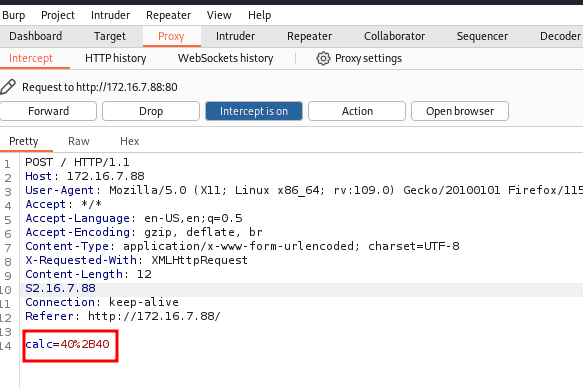Image resolution: width=583 pixels, height=388 pixels.
Task: Switch to the Hex view tab
Action: point(130,142)
